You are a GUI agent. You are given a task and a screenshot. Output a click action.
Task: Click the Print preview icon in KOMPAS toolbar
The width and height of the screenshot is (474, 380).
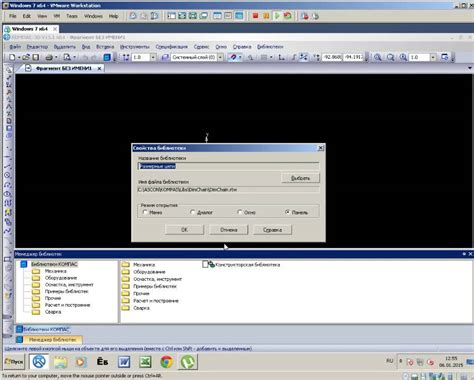[x=67, y=57]
